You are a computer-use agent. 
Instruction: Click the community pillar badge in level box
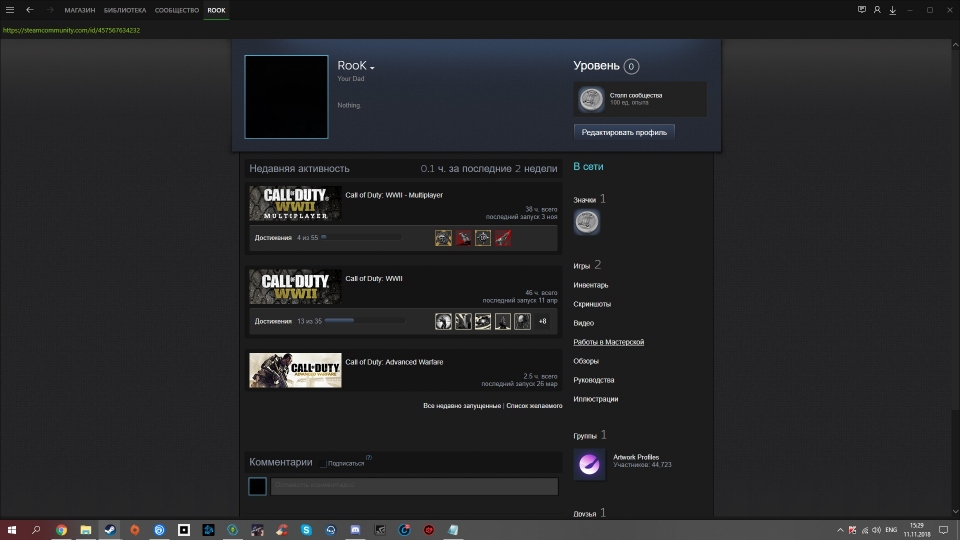point(591,99)
